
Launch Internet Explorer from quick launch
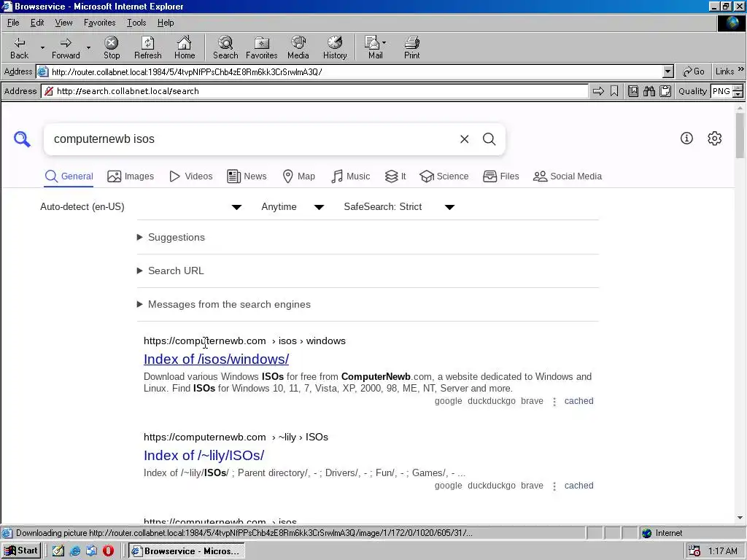tap(75, 551)
